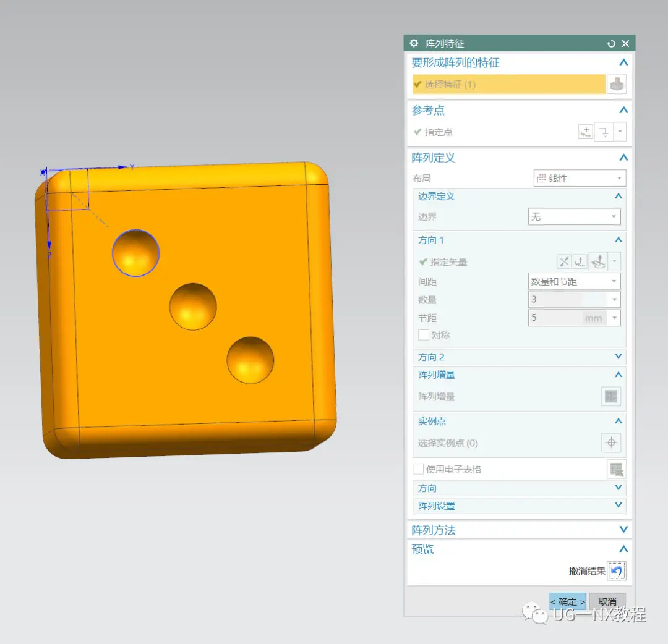Click the 选择实例点 crosshair icon
The width and height of the screenshot is (668, 644).
click(611, 443)
